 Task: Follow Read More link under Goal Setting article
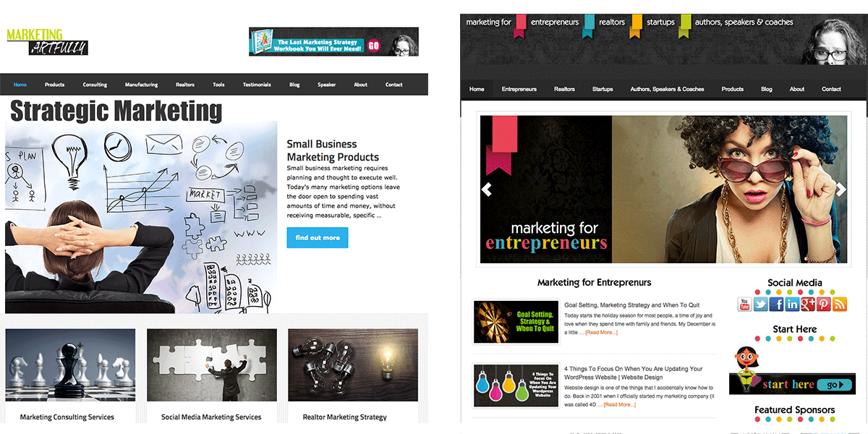click(x=601, y=333)
